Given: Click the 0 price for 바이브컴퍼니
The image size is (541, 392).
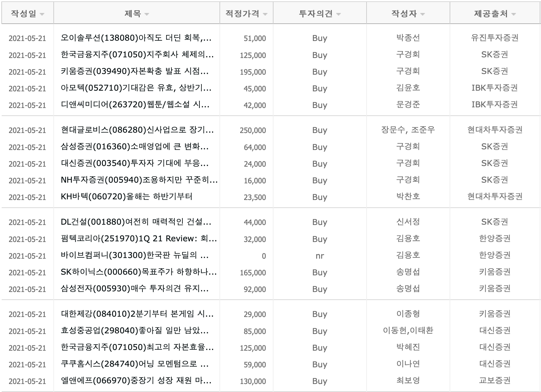Looking at the screenshot, I should [x=264, y=256].
